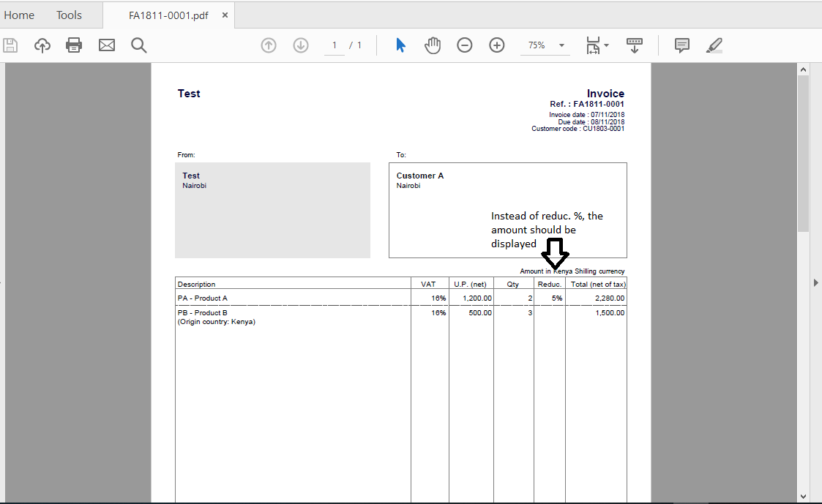Activate the Hand pan tool
The height and width of the screenshot is (504, 822).
click(433, 45)
